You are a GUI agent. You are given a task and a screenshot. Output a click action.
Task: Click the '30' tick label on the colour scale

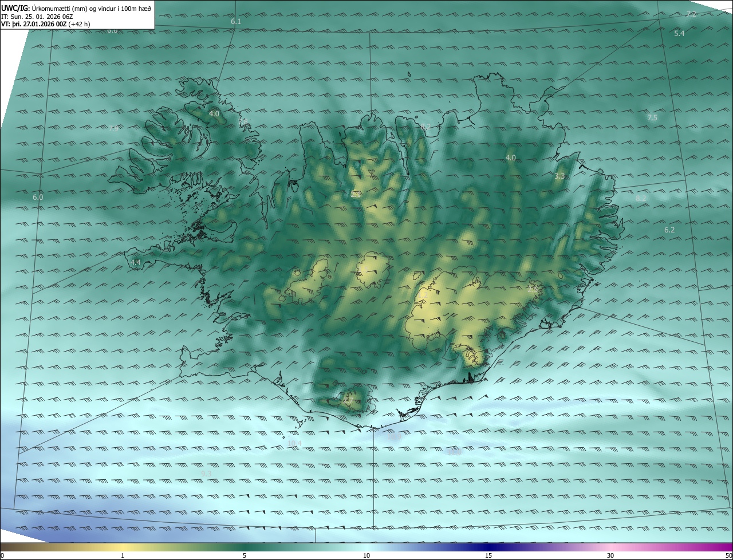click(x=610, y=556)
